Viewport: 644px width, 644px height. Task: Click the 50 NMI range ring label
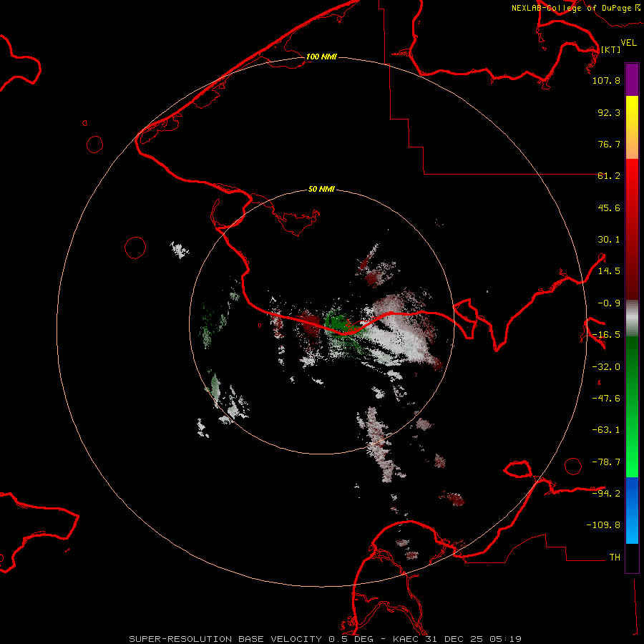click(321, 190)
